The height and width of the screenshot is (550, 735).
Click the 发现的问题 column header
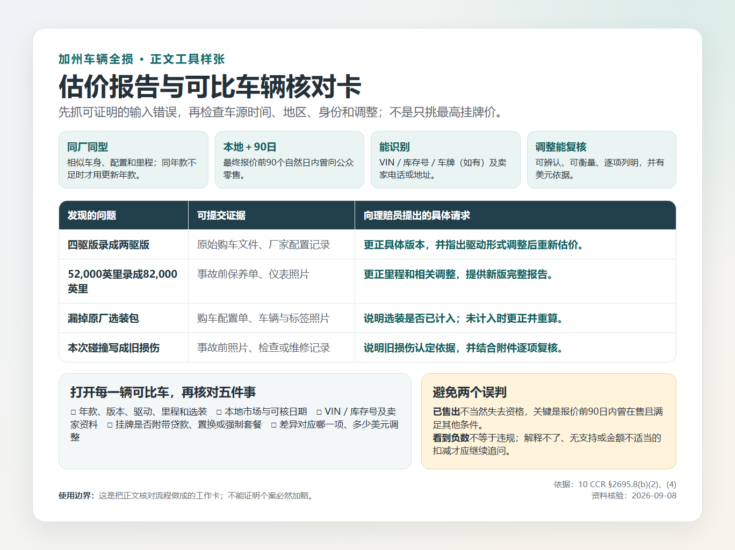coord(92,215)
